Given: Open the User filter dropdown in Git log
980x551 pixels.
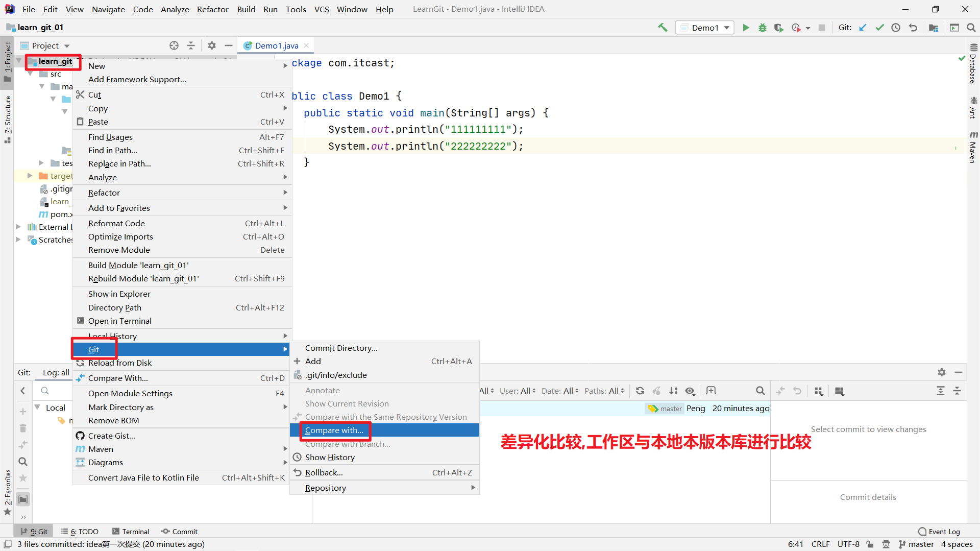Looking at the screenshot, I should click(518, 391).
